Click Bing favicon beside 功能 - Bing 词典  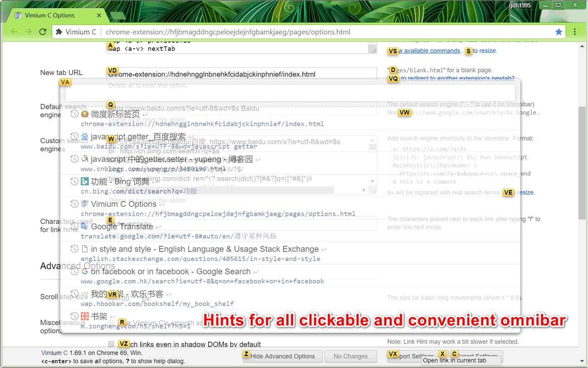[85, 181]
